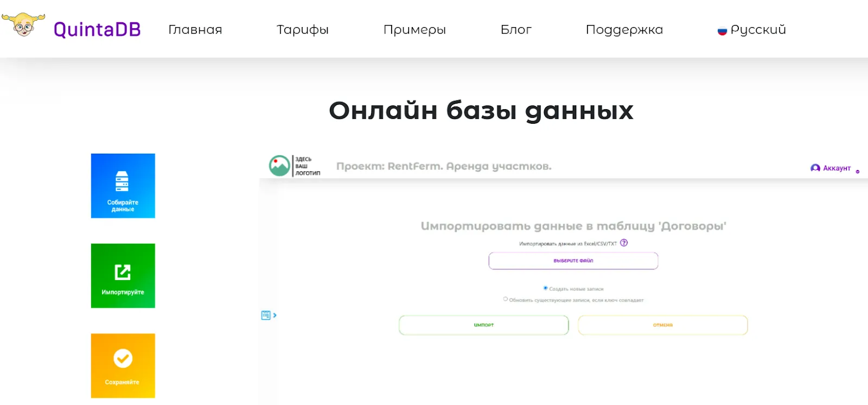Select the orange Сохраняйте tile
Image resolution: width=868 pixels, height=405 pixels.
[123, 366]
